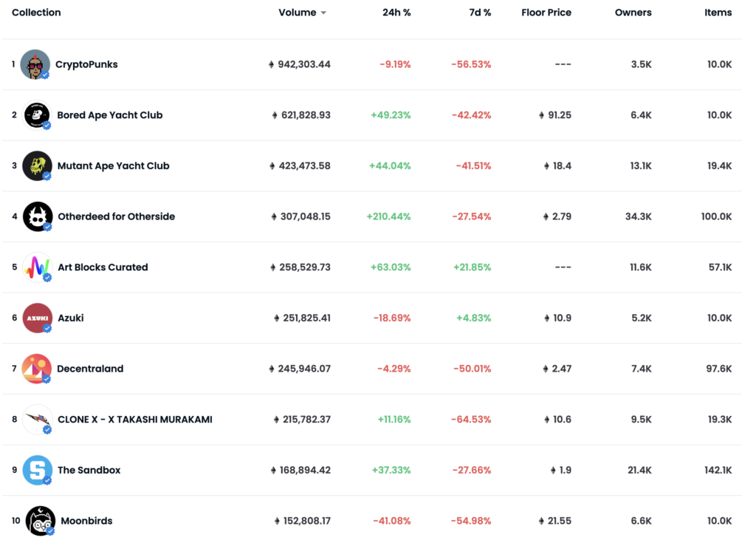This screenshot has height=546, width=756.
Task: Open the Mutant Ape Yacht Club link
Action: coord(113,165)
